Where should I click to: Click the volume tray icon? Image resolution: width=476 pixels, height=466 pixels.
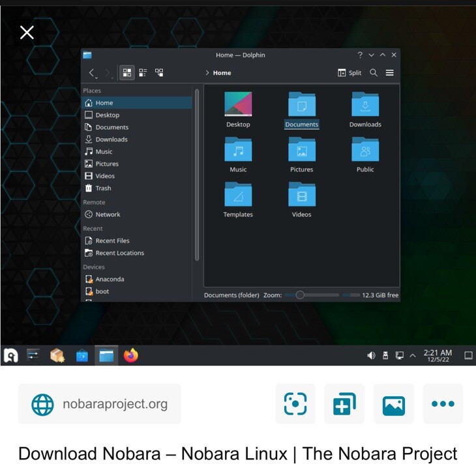pyautogui.click(x=371, y=355)
